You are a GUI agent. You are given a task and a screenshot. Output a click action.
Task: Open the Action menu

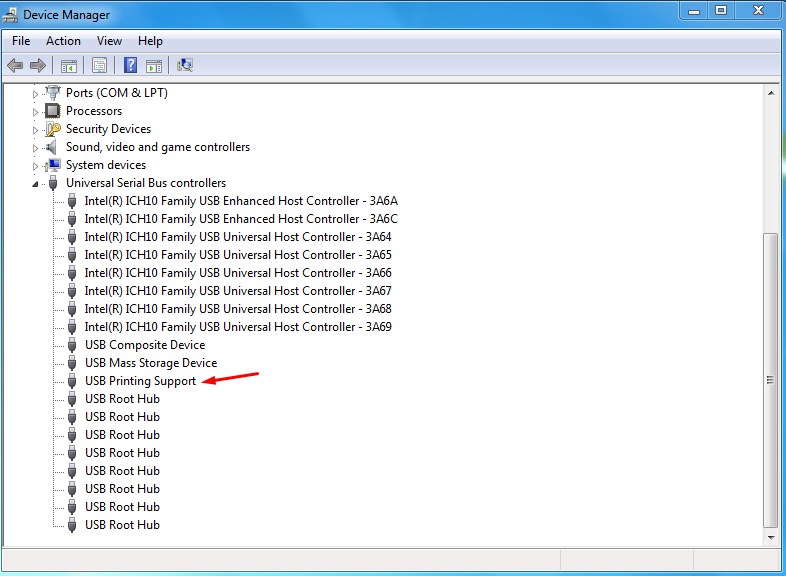tap(63, 41)
